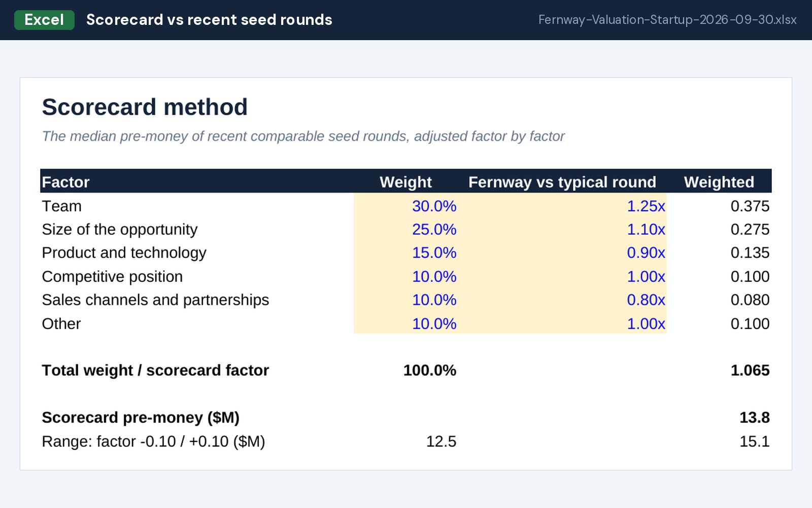Select 'Scorecard pre-money ($M)' label
812x508 pixels.
pyautogui.click(x=141, y=418)
